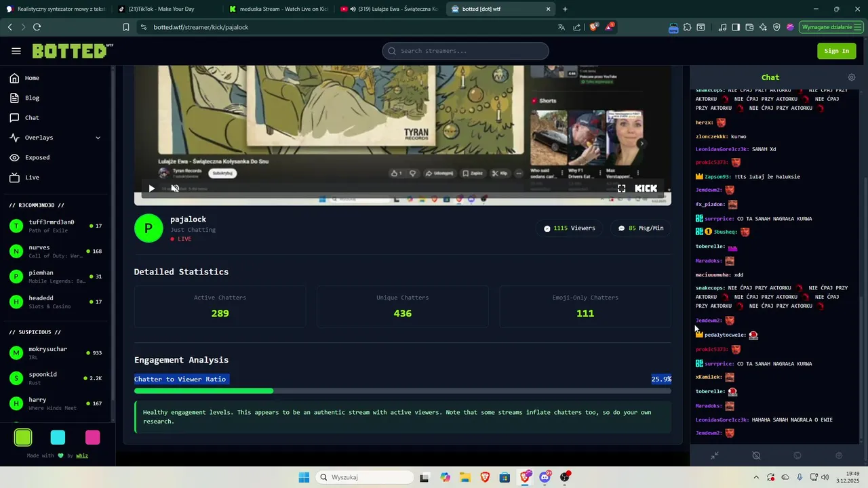868x488 pixels.
Task: Choose the cyan theme color swatch
Action: (x=58, y=437)
